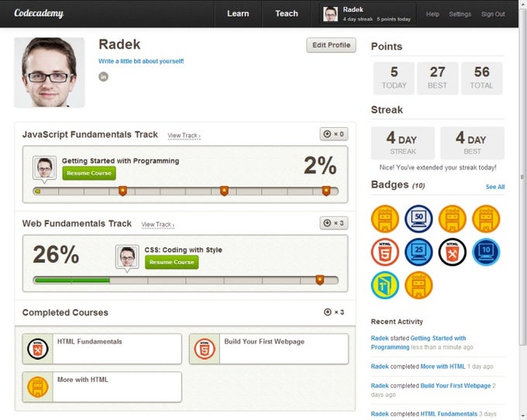Screen dimensions: 527x420
Task: Open Settings in the top bar
Action: click(x=460, y=14)
